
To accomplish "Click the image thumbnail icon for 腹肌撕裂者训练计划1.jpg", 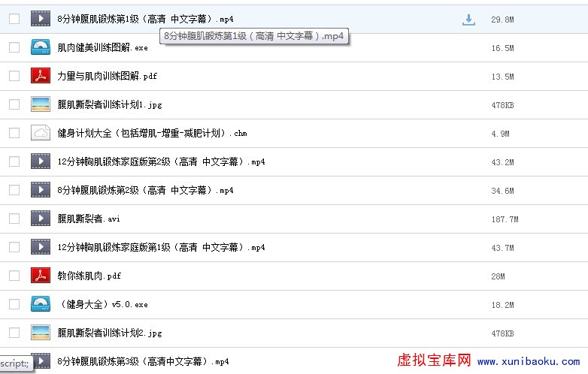I will click(40, 104).
